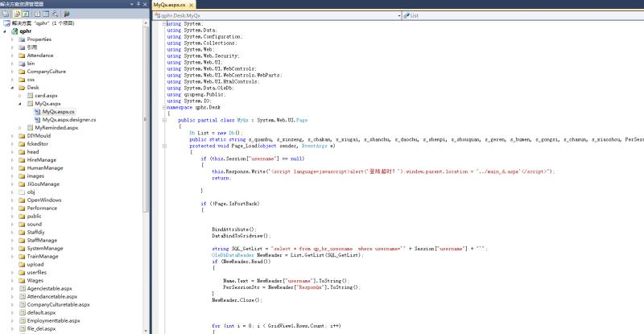Click Solution Explorer scrollbar up arrow

(x=146, y=23)
